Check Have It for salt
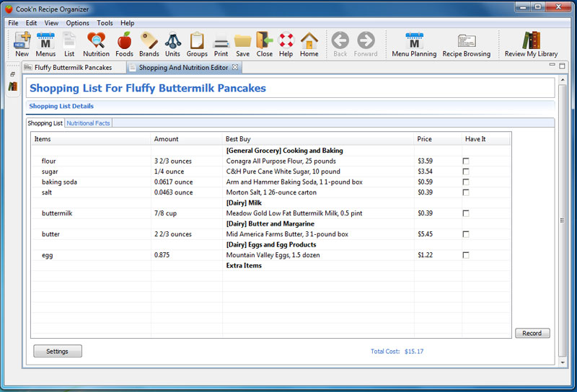This screenshot has height=392, width=577. [466, 192]
